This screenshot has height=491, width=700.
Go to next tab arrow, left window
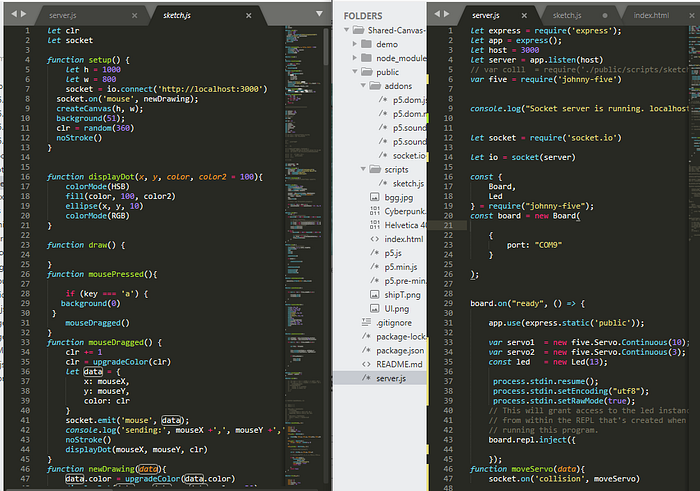tap(23, 14)
